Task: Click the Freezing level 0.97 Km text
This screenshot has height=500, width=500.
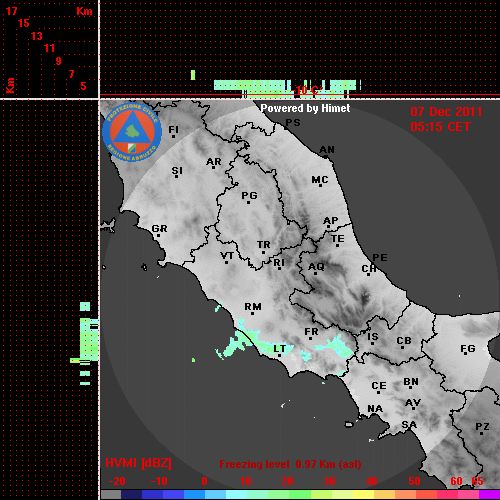Action: pyautogui.click(x=290, y=464)
